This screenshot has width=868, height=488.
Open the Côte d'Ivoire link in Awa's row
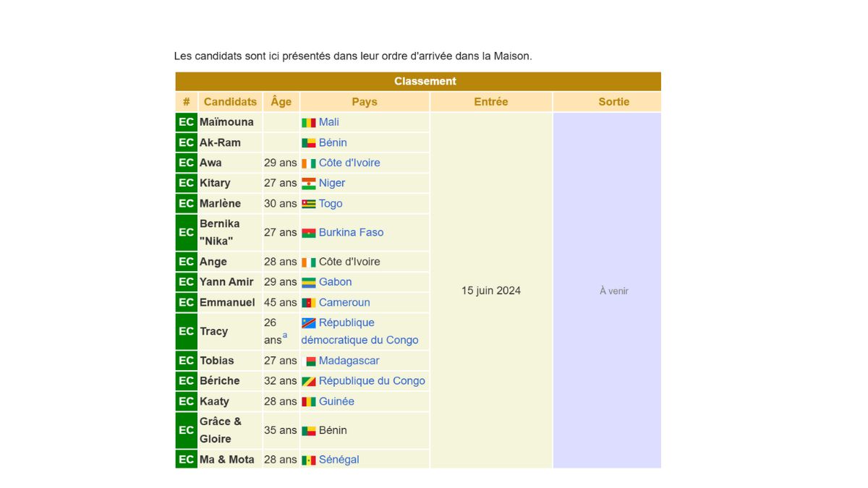352,163
